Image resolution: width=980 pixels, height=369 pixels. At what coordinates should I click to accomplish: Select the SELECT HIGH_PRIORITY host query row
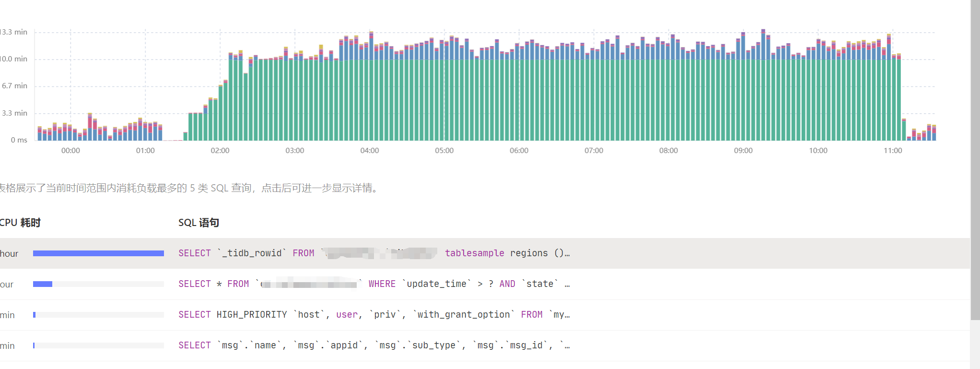point(373,315)
